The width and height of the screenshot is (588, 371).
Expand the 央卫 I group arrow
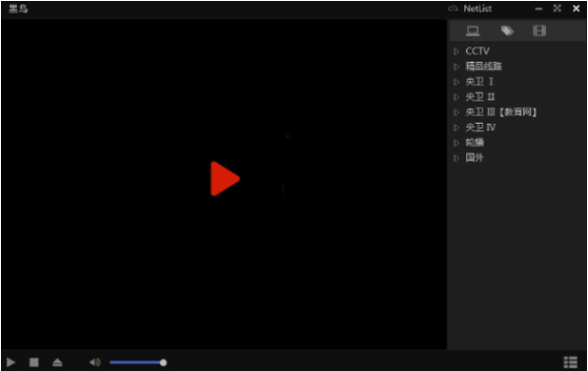click(456, 82)
